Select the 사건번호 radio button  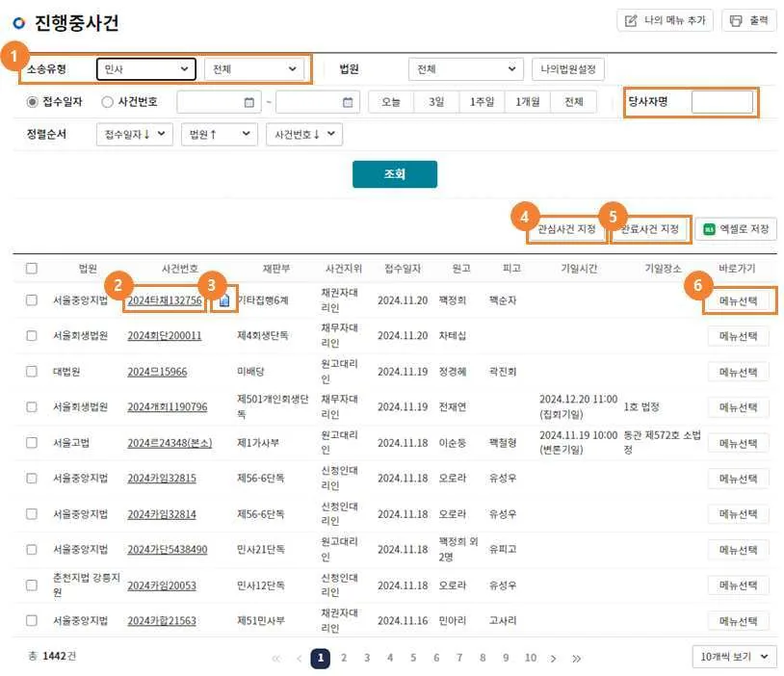107,102
